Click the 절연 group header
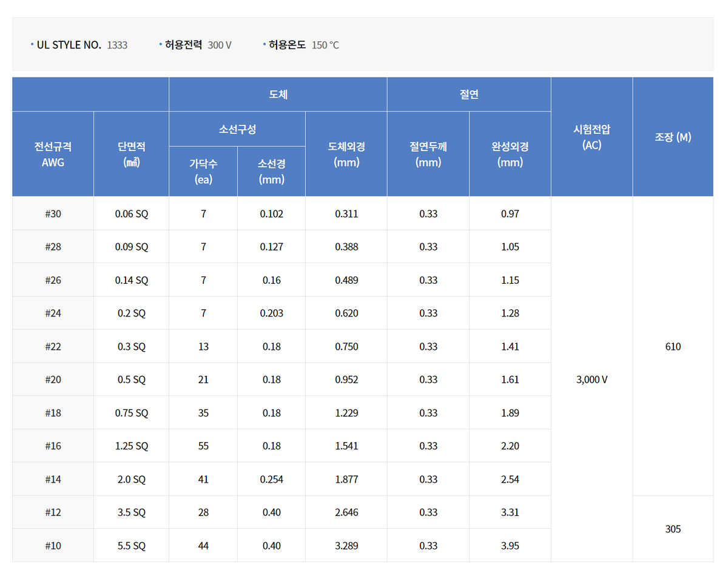 tap(468, 94)
